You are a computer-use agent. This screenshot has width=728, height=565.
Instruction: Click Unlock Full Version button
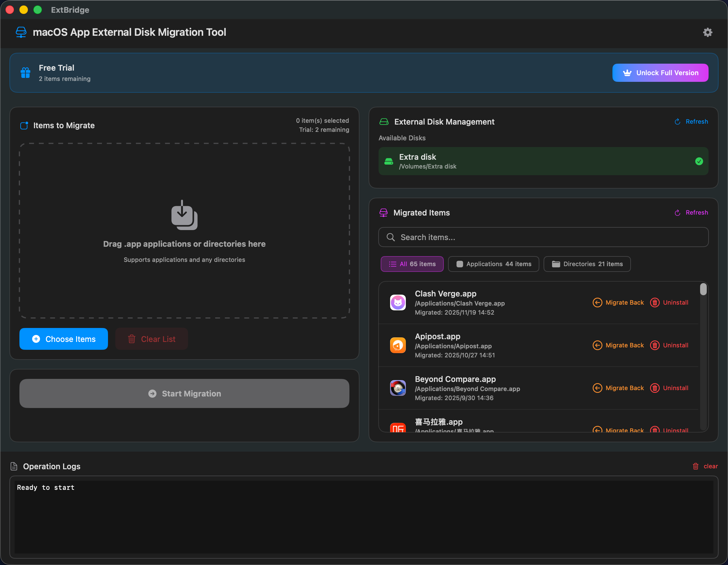pyautogui.click(x=660, y=73)
